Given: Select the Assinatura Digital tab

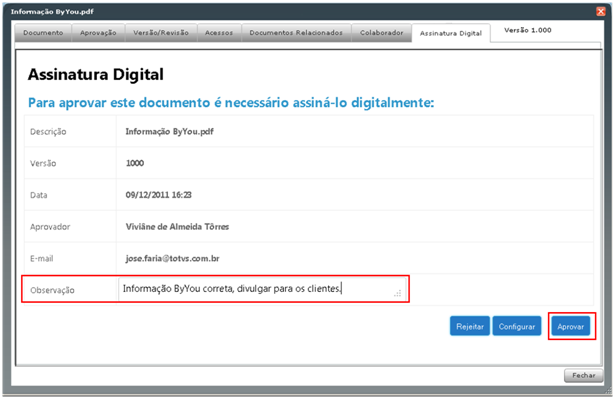Looking at the screenshot, I should [451, 33].
